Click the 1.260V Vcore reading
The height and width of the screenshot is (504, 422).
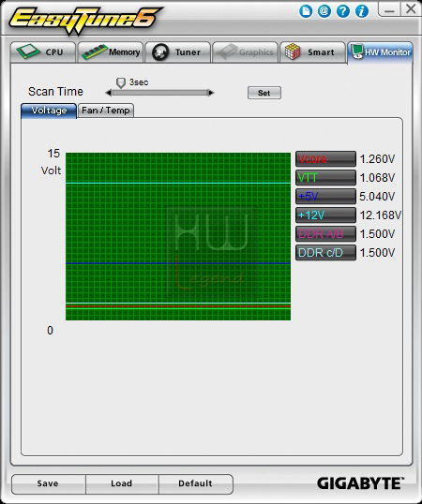[x=377, y=158]
